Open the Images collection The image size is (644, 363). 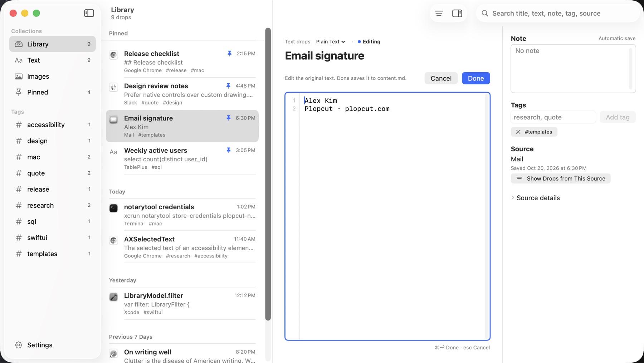[53, 76]
